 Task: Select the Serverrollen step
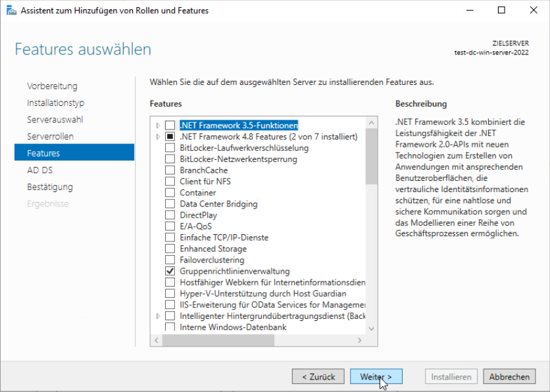[51, 136]
